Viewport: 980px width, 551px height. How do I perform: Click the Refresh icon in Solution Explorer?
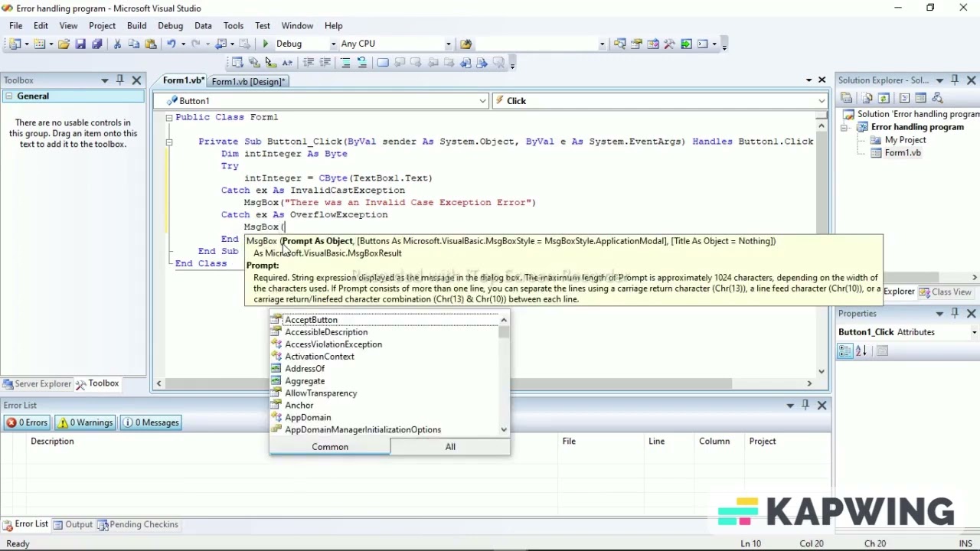point(884,98)
